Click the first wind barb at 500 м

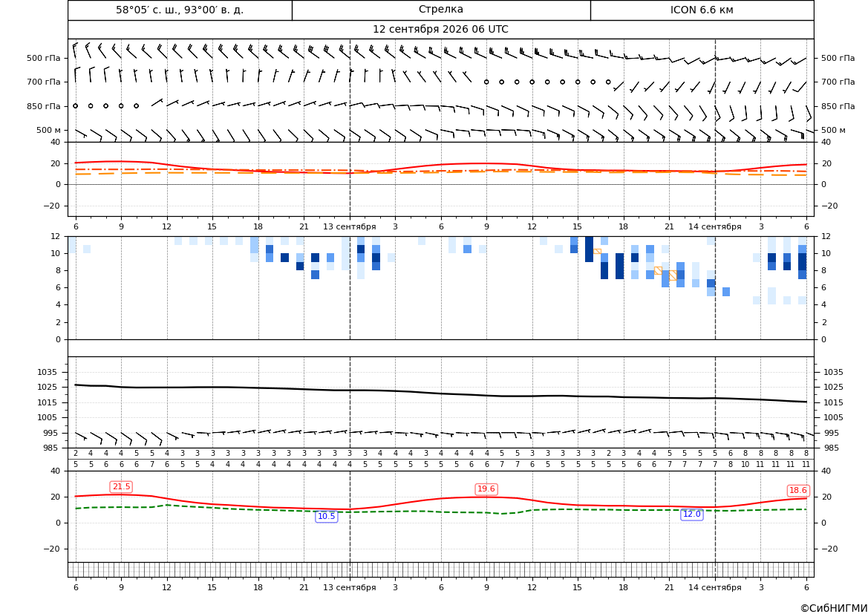(81, 134)
